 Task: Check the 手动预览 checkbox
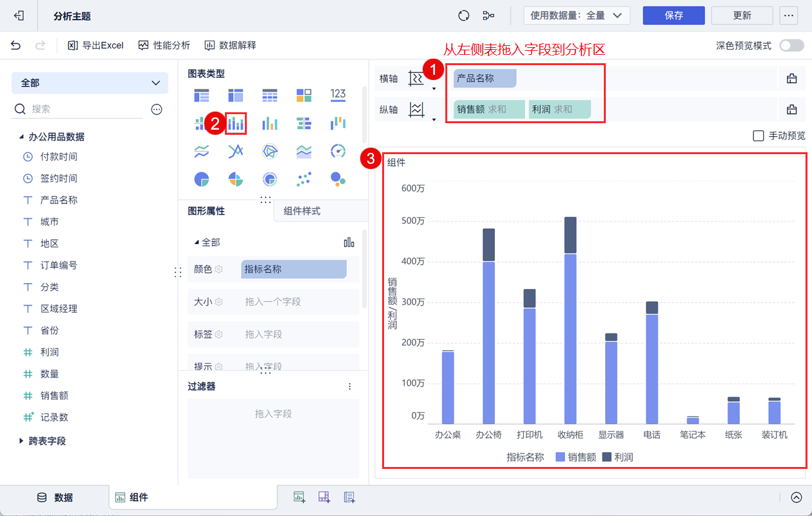click(x=759, y=135)
